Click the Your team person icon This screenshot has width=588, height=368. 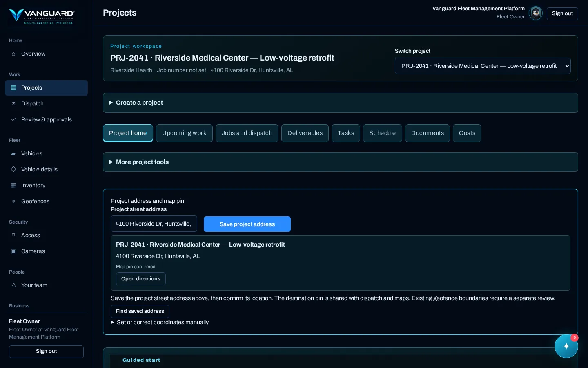[x=13, y=285]
